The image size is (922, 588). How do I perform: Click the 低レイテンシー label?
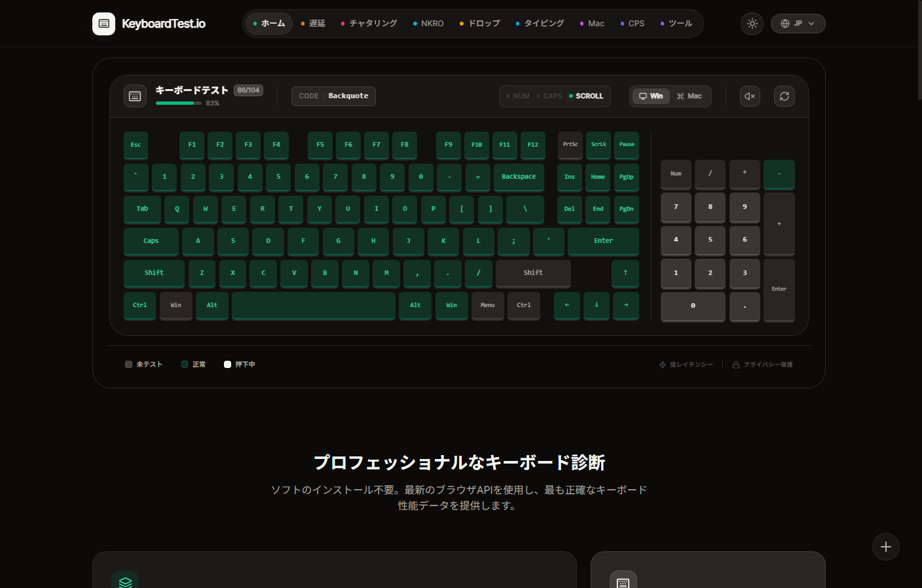[x=686, y=365]
